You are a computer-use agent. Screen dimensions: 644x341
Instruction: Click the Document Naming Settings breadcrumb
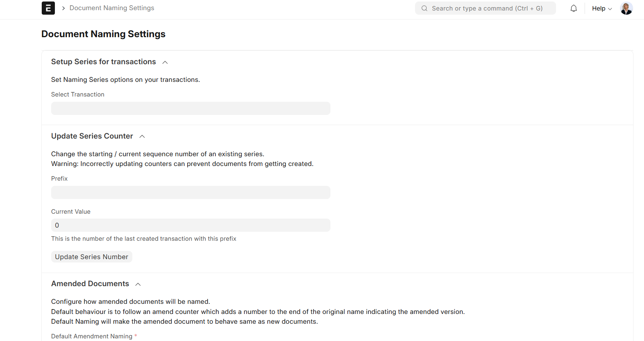click(x=112, y=8)
